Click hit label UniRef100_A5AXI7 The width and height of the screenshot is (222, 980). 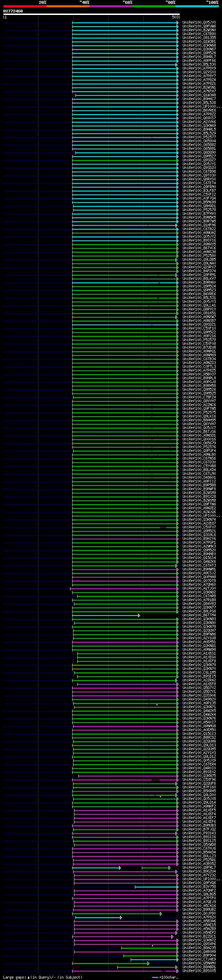[199, 722]
